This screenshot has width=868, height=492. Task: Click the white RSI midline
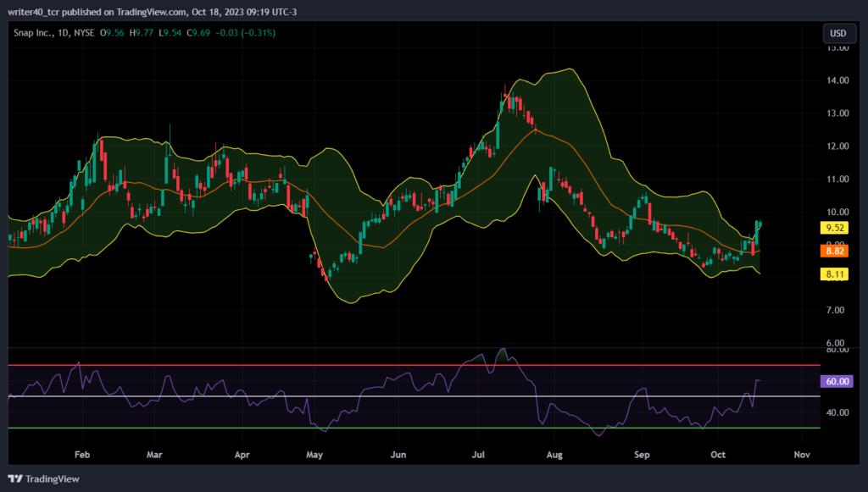(414, 396)
